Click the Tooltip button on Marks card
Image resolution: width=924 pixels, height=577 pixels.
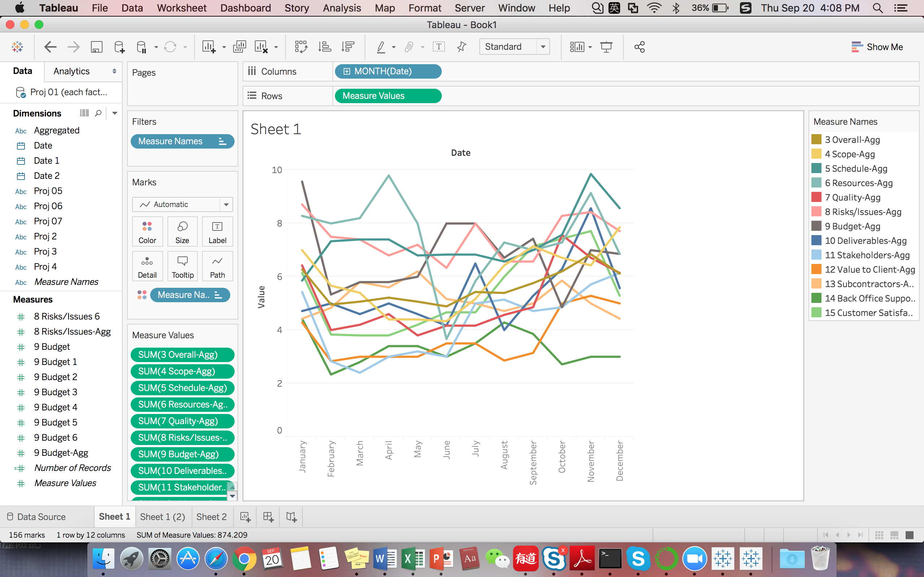pos(183,267)
